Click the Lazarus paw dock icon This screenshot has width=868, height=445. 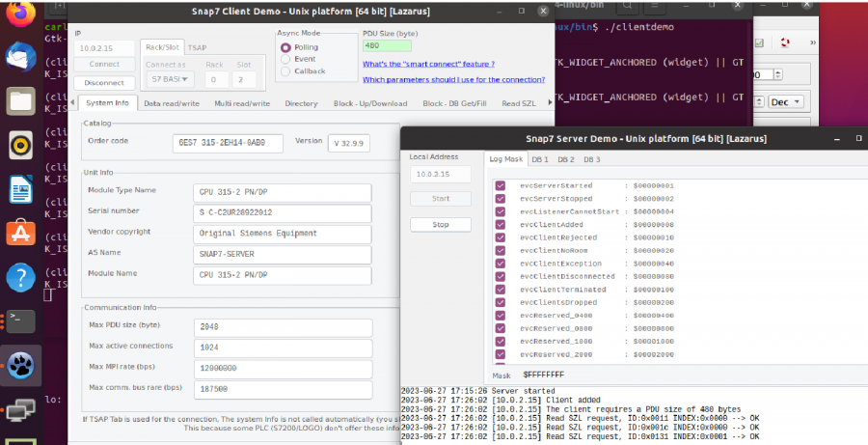coord(21,366)
